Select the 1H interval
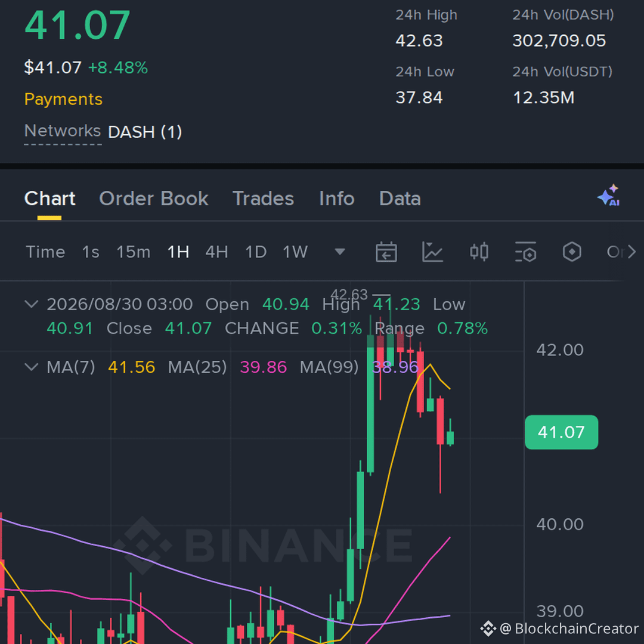 click(178, 252)
